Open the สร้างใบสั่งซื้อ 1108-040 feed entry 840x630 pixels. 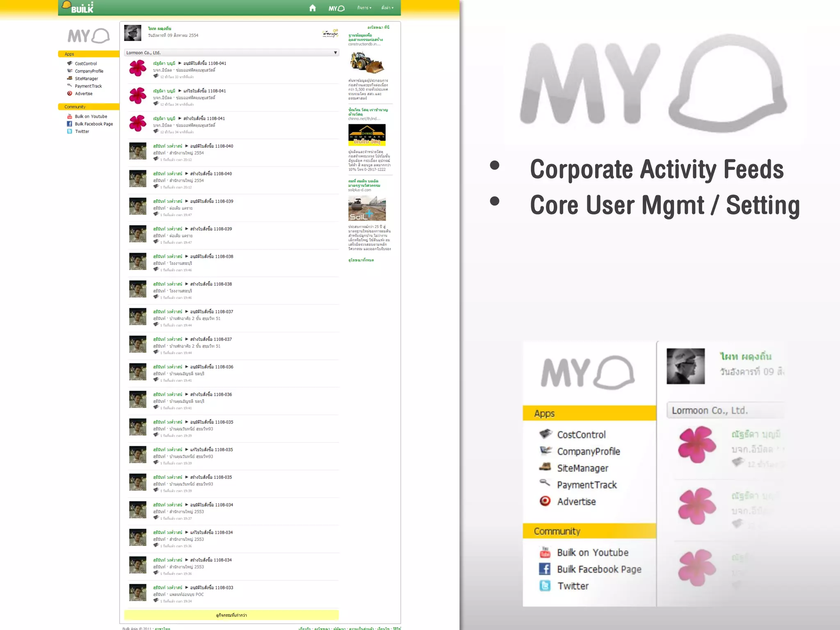pos(211,173)
